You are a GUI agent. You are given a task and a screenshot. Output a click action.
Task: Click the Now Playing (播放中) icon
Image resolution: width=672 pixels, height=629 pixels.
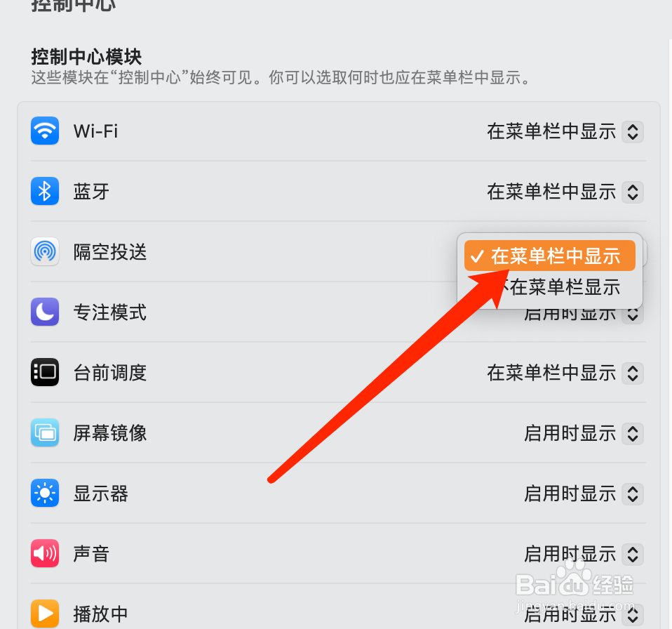click(x=45, y=614)
